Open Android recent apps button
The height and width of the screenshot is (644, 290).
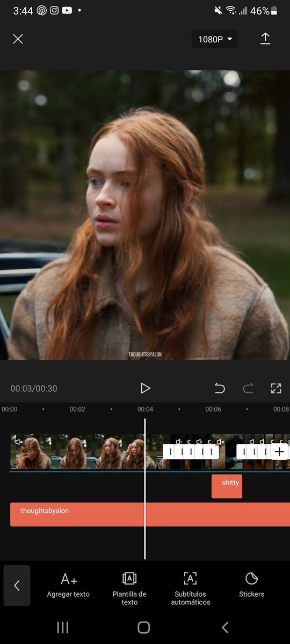pyautogui.click(x=63, y=627)
